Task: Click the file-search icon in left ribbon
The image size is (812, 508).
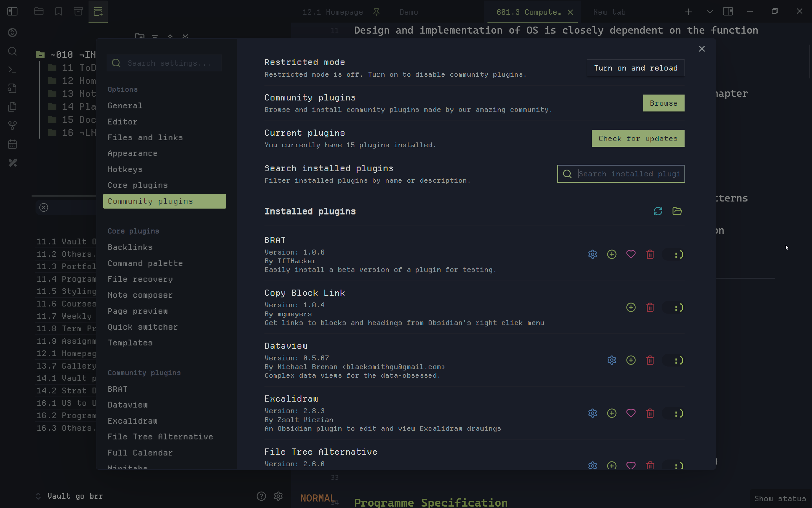Action: click(12, 88)
